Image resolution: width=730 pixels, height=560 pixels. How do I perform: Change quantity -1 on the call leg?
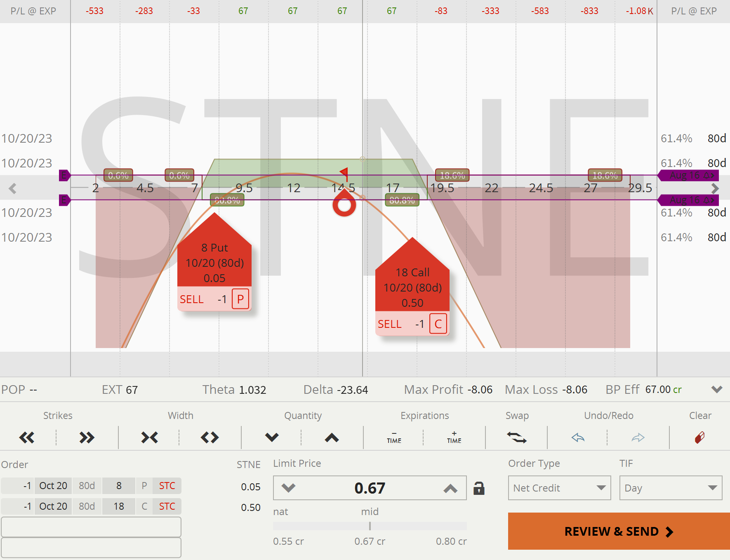pos(17,506)
